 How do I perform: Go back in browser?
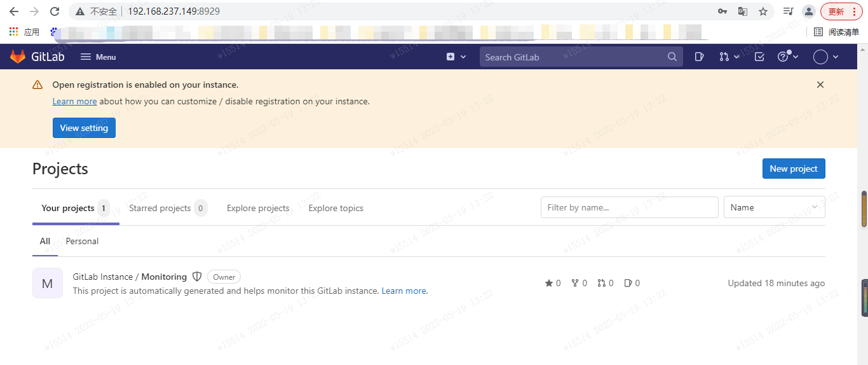click(x=14, y=11)
